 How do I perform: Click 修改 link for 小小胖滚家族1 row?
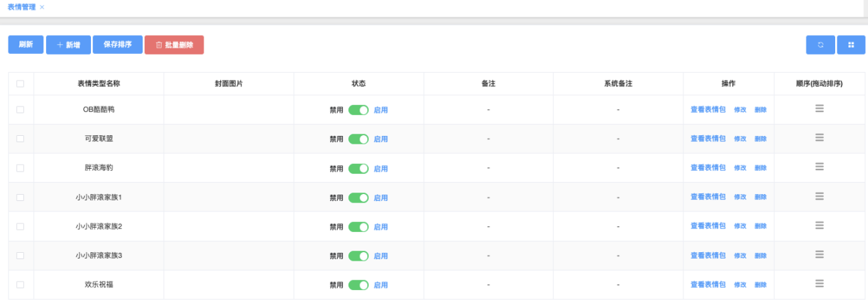click(740, 198)
